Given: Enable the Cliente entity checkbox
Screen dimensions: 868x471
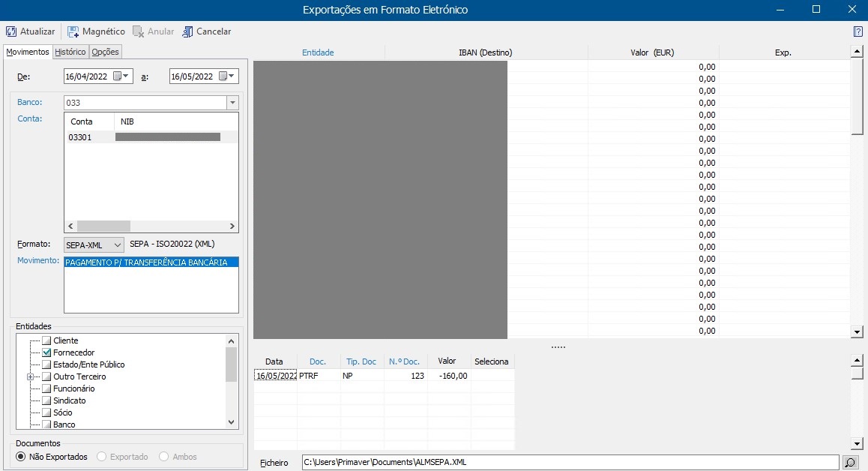Looking at the screenshot, I should coord(46,340).
